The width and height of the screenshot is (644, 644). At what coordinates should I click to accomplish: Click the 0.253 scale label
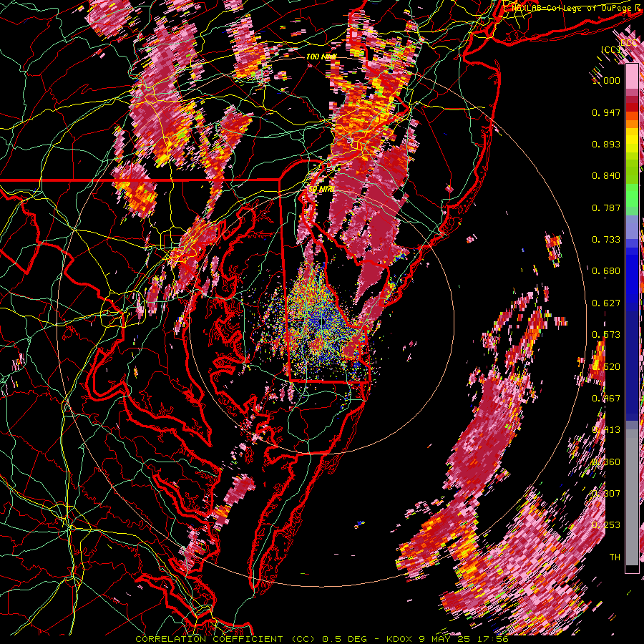coord(606,525)
